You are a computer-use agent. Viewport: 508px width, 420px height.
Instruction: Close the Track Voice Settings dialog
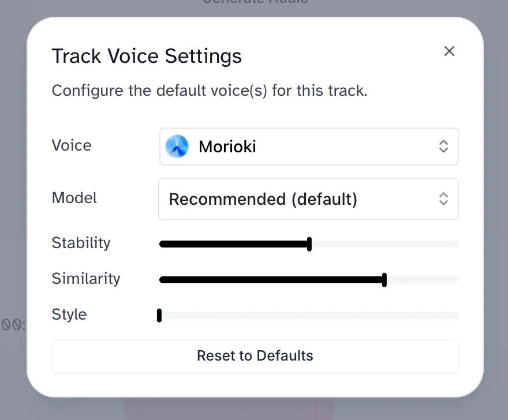(449, 51)
